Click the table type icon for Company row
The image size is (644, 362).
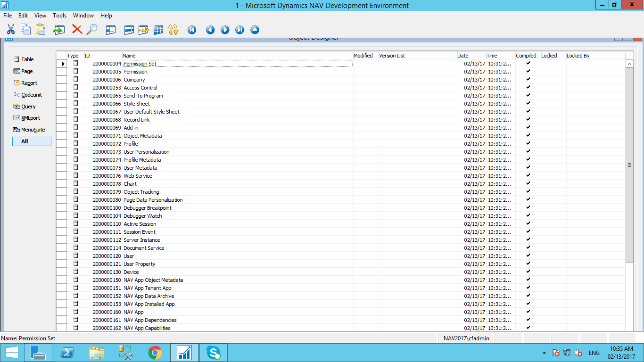[x=75, y=79]
